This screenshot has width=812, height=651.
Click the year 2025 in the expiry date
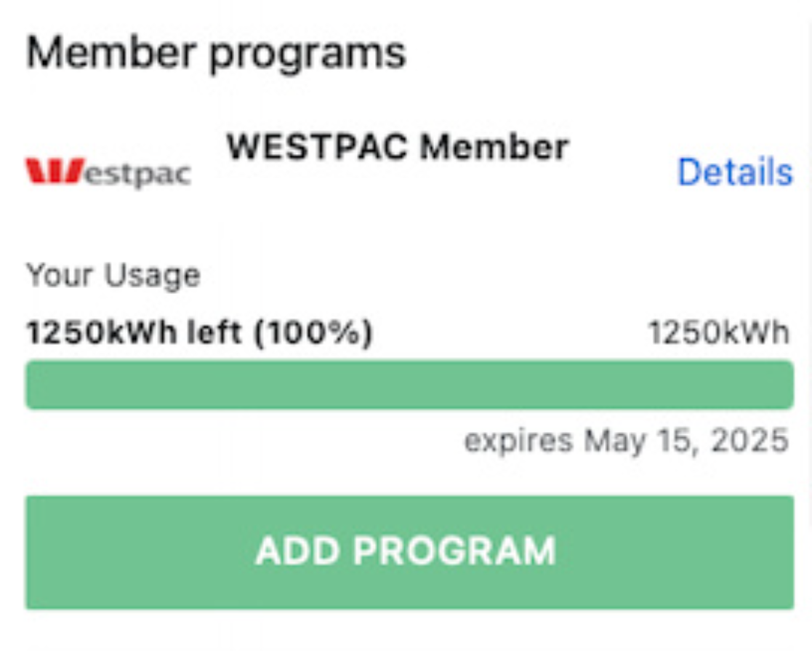[749, 440]
